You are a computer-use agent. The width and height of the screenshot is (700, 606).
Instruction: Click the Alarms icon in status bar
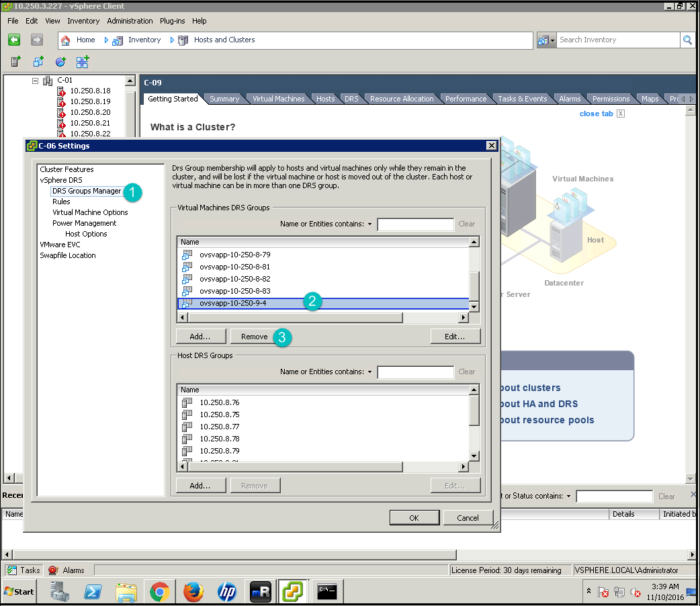coord(54,570)
